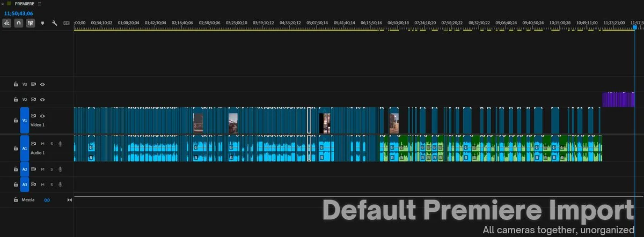Toggle lock on the Mezcla track
The image size is (644, 237).
tap(16, 200)
